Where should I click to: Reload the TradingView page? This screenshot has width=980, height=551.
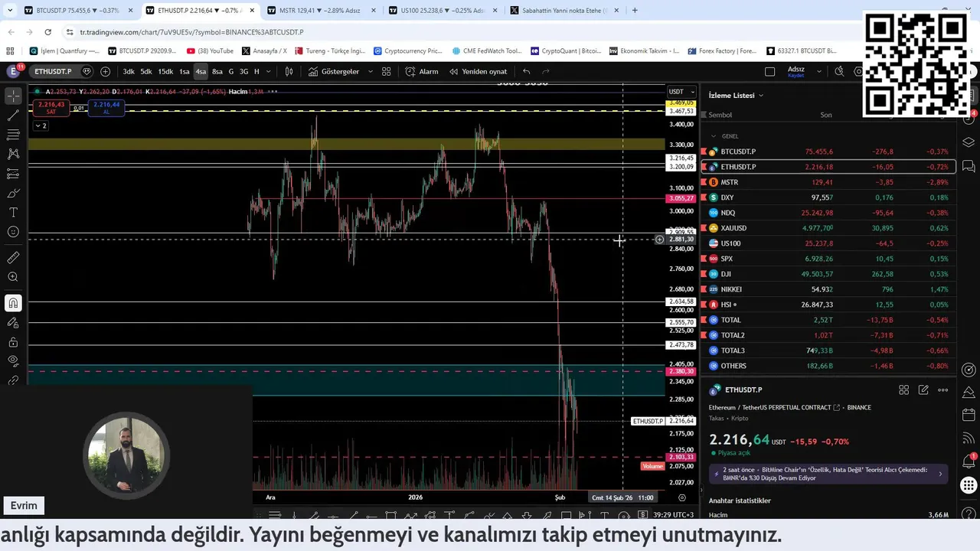(47, 32)
